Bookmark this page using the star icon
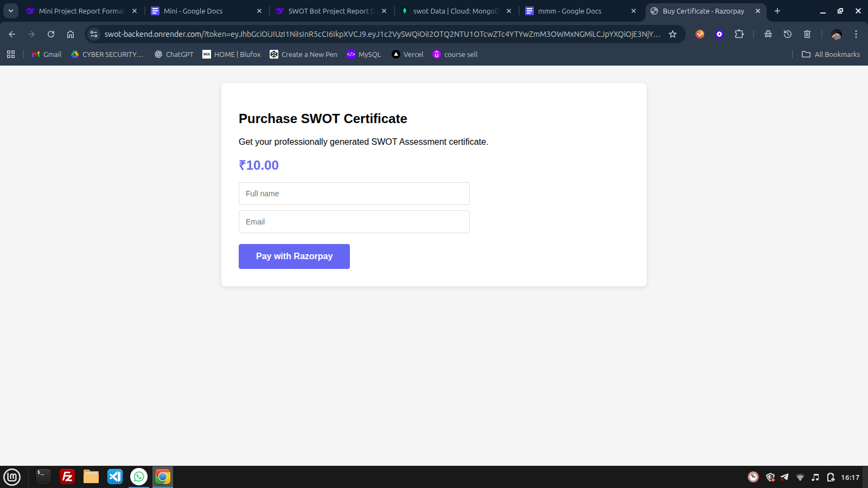 pyautogui.click(x=673, y=34)
